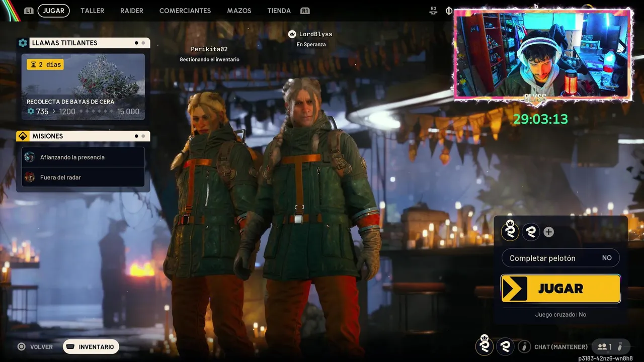Click the 29:03:13 stream timer
This screenshot has width=644, height=362.
[540, 119]
